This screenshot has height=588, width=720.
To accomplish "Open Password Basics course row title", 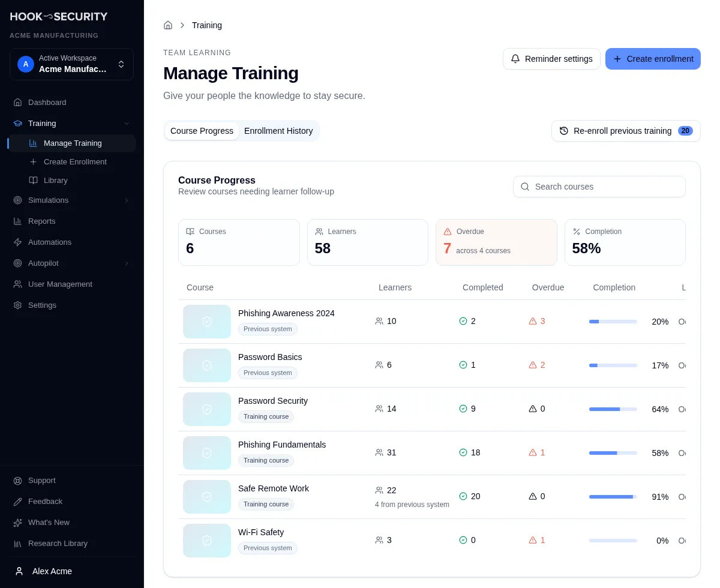I will pos(270,357).
